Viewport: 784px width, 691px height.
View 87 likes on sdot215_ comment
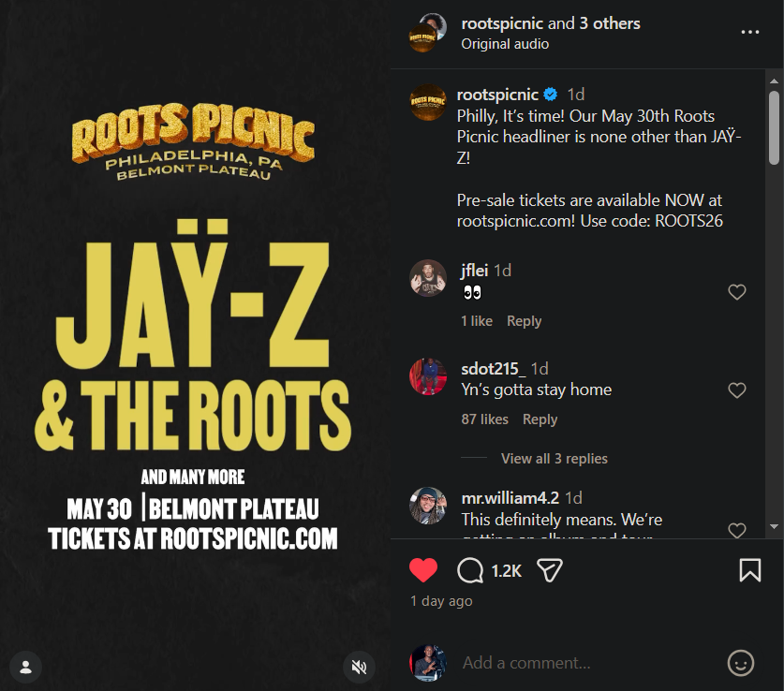click(484, 419)
